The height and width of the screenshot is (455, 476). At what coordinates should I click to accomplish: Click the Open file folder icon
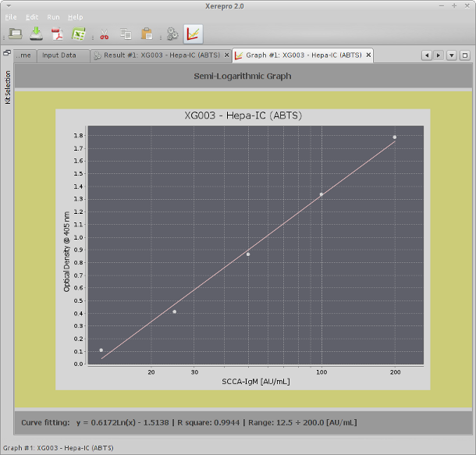point(16,34)
